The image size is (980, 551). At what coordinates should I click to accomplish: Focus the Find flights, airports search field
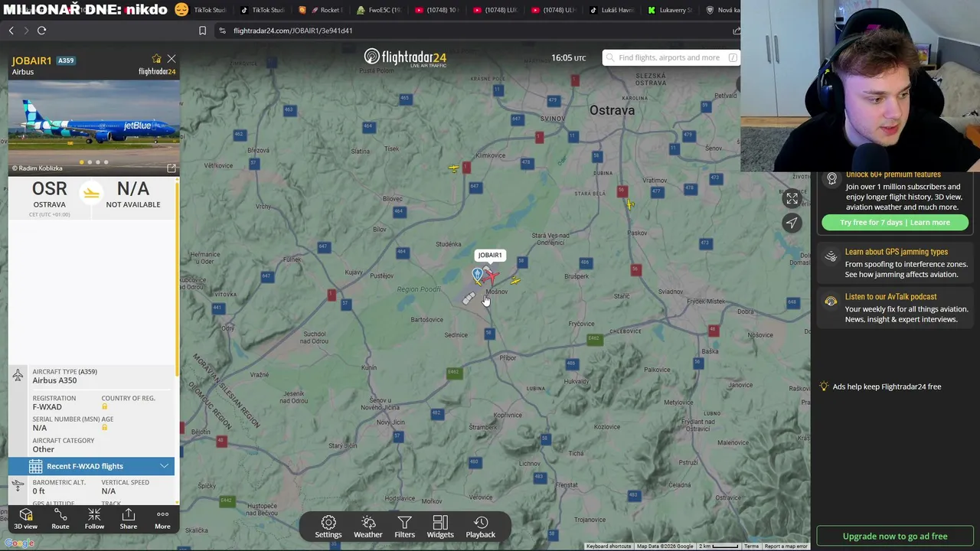pyautogui.click(x=671, y=57)
